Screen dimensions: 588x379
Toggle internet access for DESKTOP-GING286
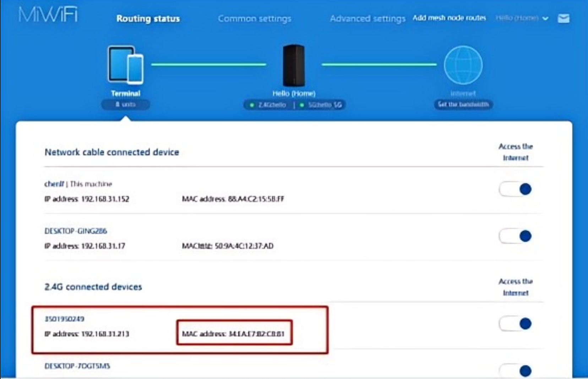pos(516,236)
